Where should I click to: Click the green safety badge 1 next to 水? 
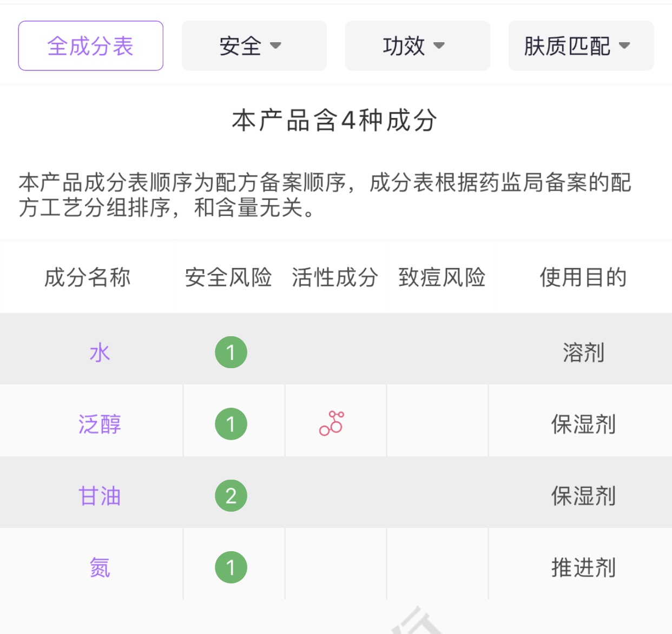(232, 352)
